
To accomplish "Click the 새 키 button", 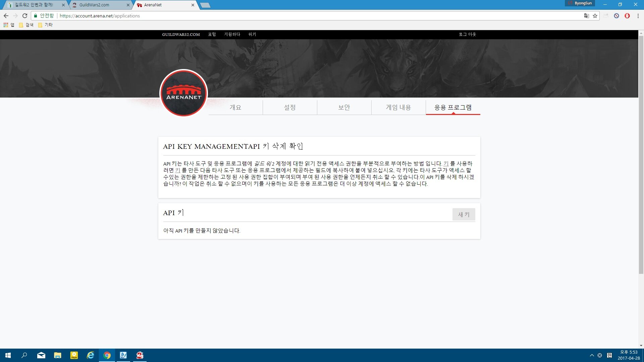I will 464,215.
